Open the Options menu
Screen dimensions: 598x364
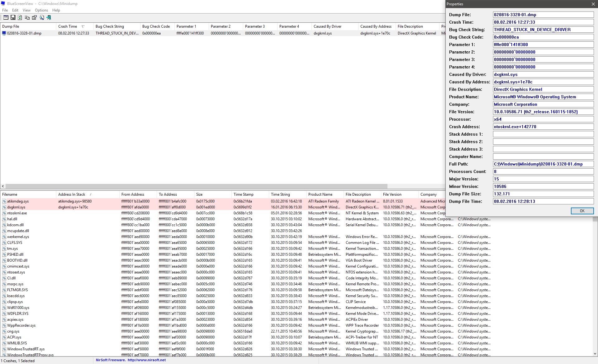click(x=41, y=10)
